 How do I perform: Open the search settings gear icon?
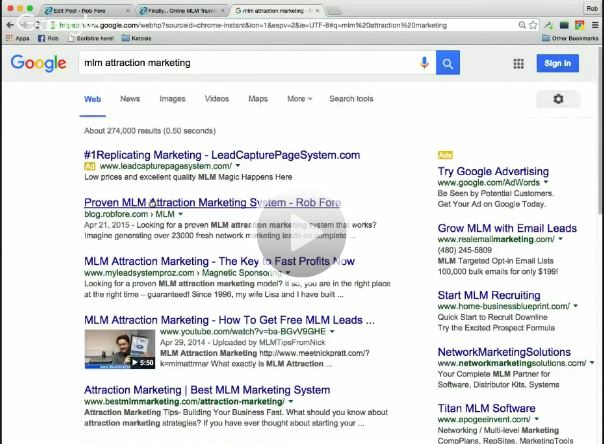tap(558, 99)
